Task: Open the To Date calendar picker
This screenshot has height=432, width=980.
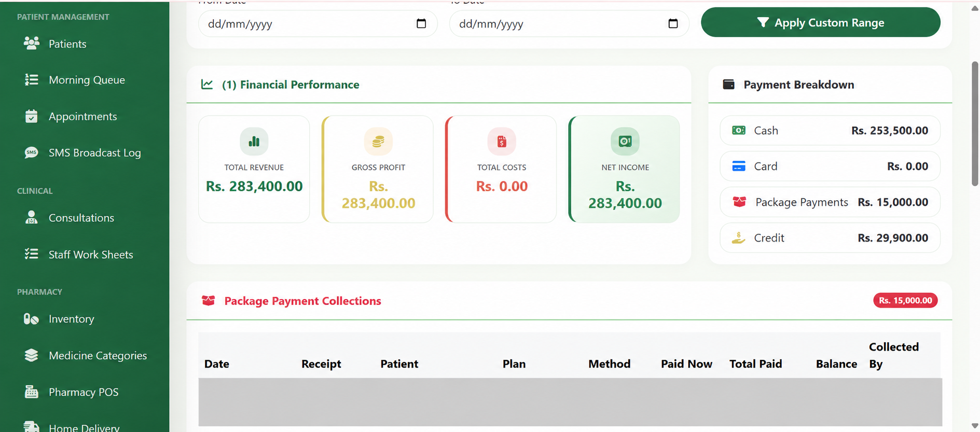Action: (x=673, y=23)
